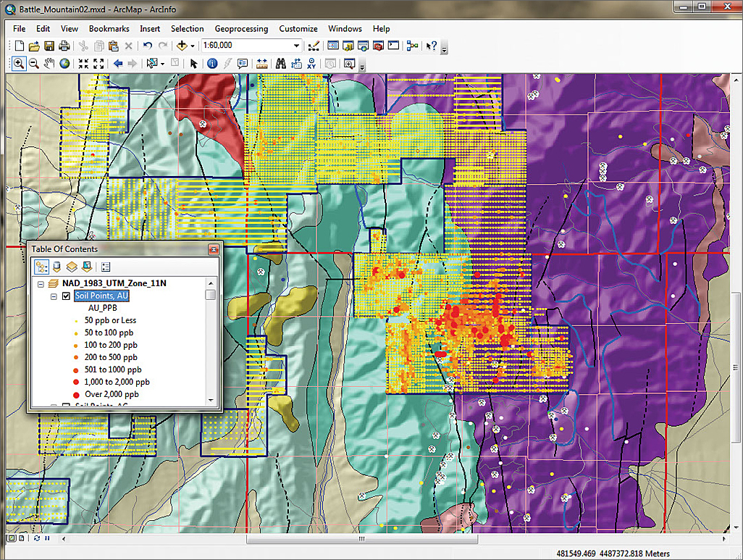The height and width of the screenshot is (560, 743).
Task: Pause drawing using status bar button
Action: coord(47,538)
